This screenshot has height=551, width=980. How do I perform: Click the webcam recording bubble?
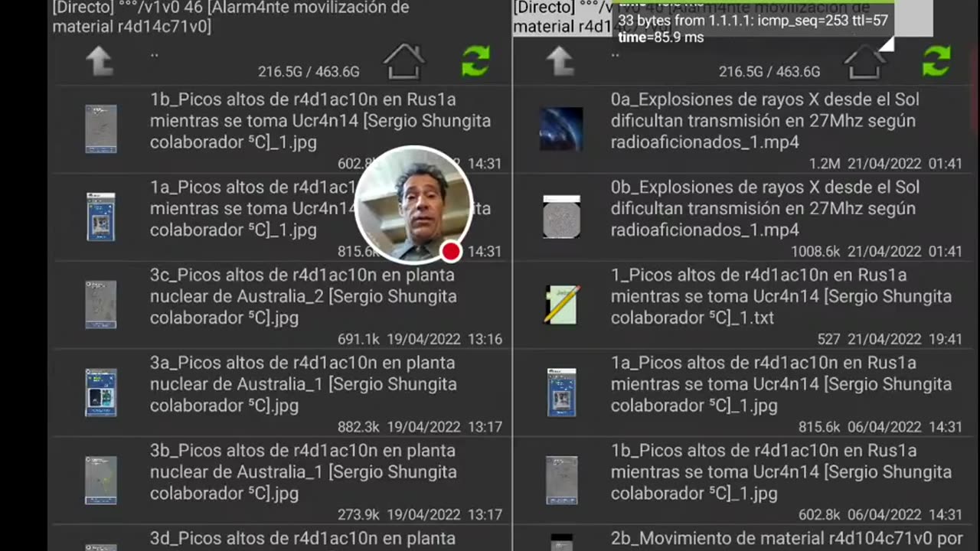tap(413, 204)
